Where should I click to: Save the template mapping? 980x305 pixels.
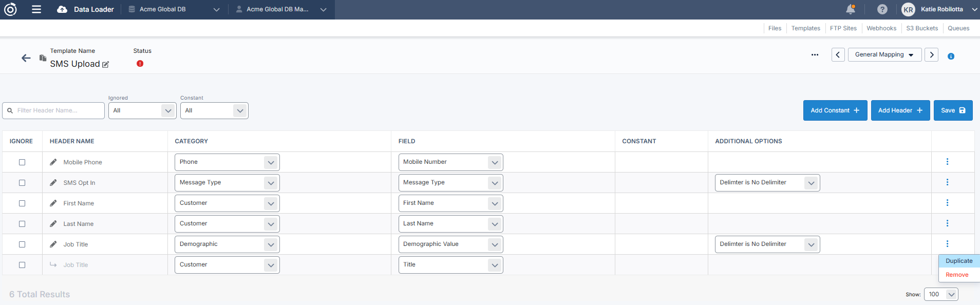click(x=953, y=110)
